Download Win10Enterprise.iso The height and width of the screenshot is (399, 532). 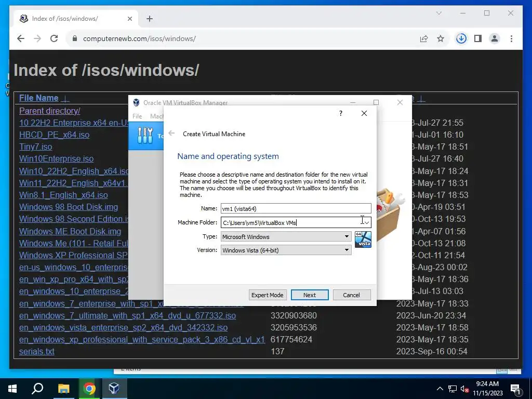point(56,159)
